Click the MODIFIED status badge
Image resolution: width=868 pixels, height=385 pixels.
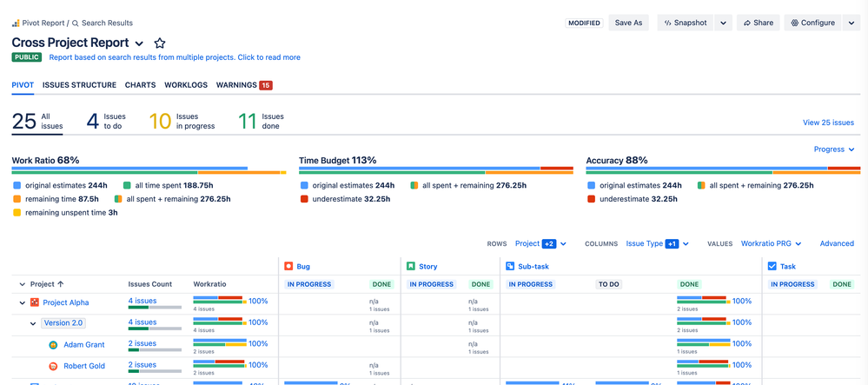pos(584,23)
